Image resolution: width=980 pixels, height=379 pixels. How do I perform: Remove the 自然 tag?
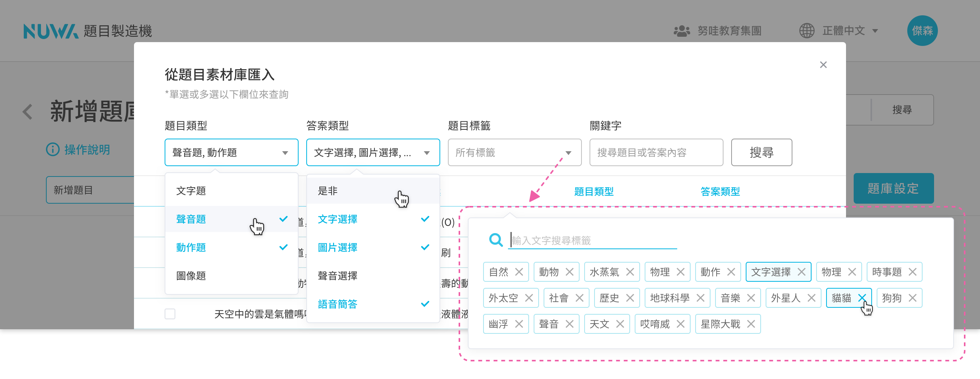point(519,272)
